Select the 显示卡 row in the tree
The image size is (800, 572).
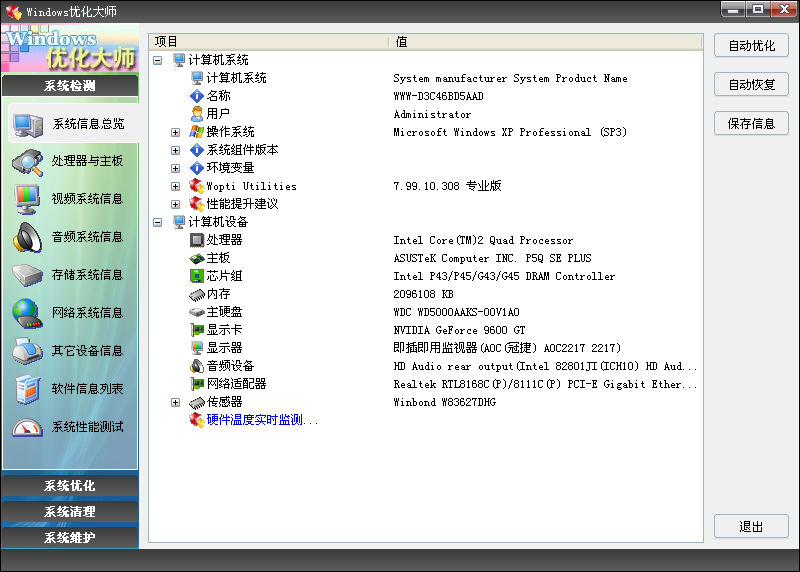[224, 330]
